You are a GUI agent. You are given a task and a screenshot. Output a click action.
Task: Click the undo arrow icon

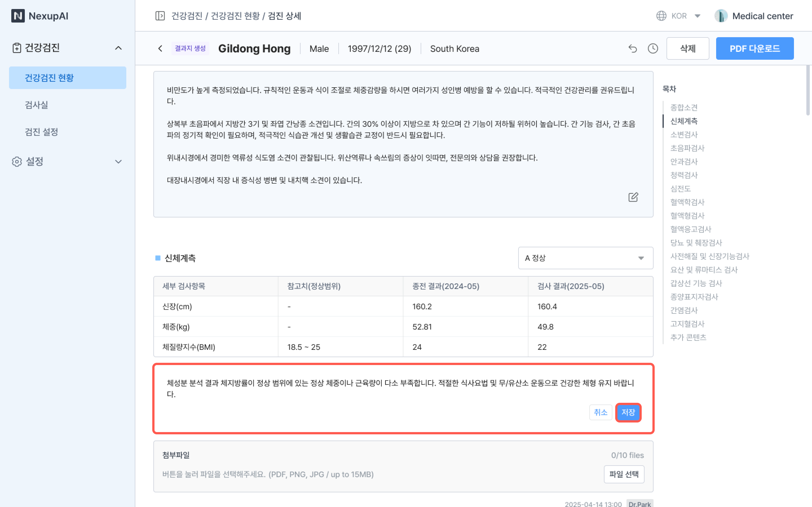[632, 49]
